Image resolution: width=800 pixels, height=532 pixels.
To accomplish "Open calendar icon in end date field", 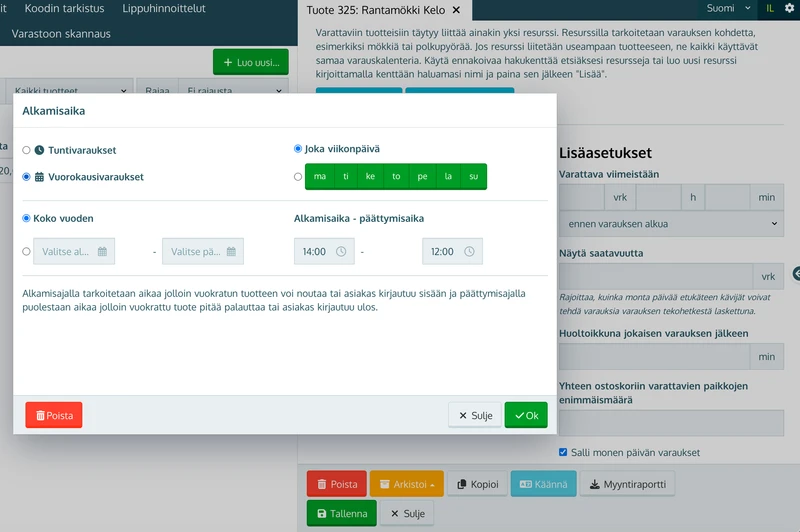I will pyautogui.click(x=231, y=251).
